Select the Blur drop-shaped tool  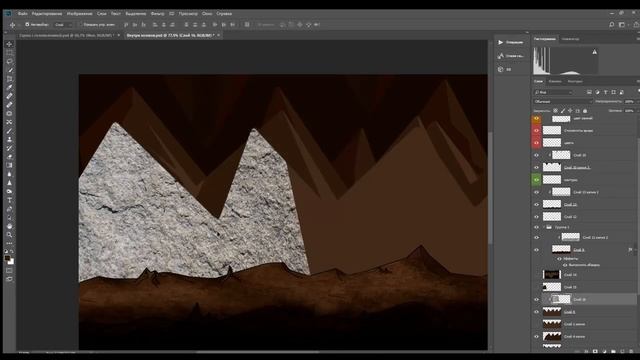9,174
